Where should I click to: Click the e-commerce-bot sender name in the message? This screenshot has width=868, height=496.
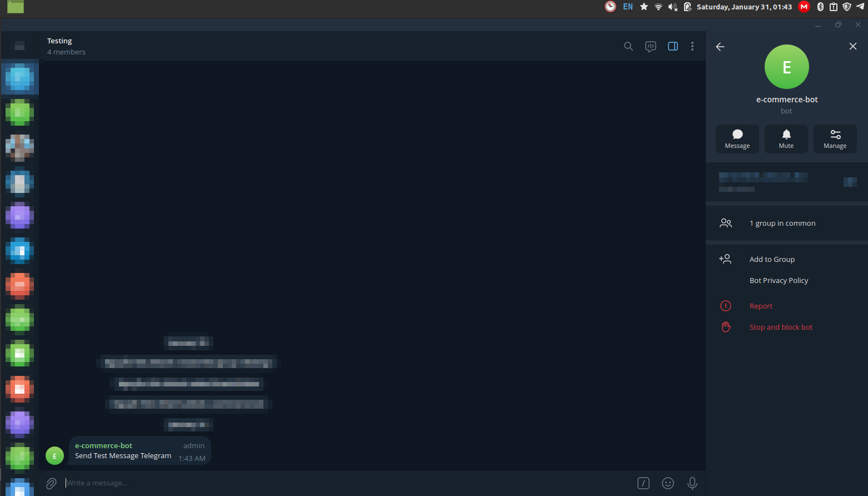point(103,445)
